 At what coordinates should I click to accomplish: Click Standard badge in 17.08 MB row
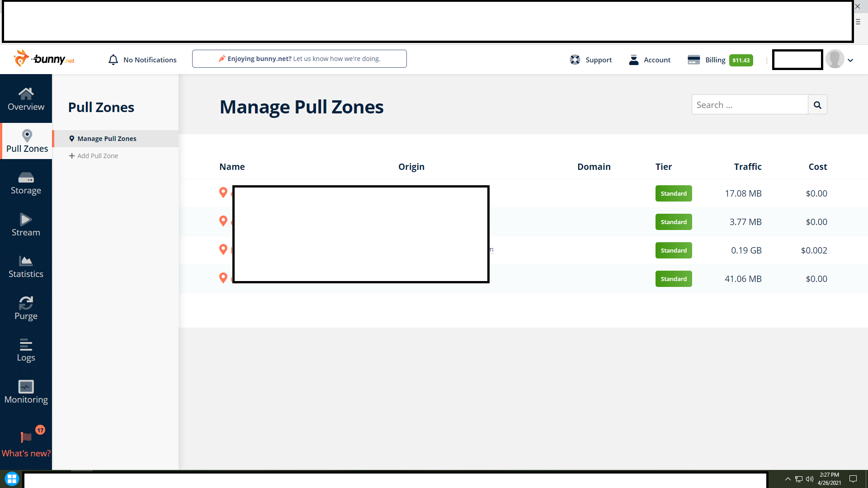tap(674, 193)
